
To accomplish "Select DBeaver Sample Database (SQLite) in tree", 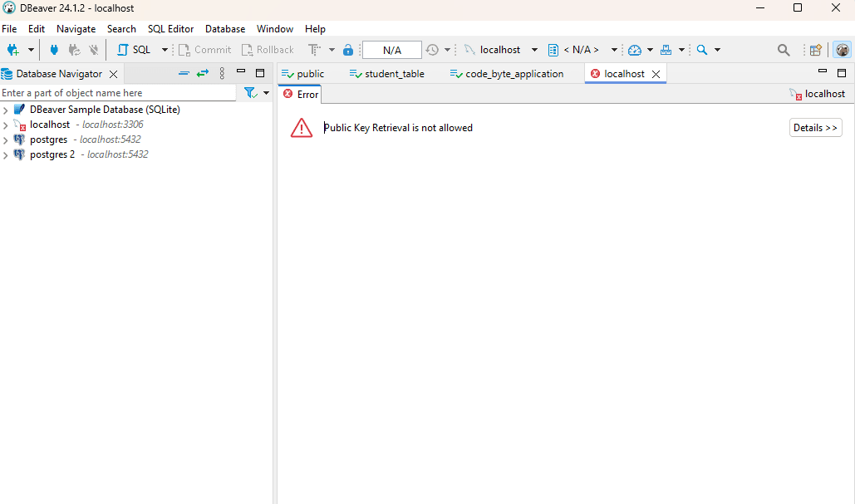I will [105, 110].
